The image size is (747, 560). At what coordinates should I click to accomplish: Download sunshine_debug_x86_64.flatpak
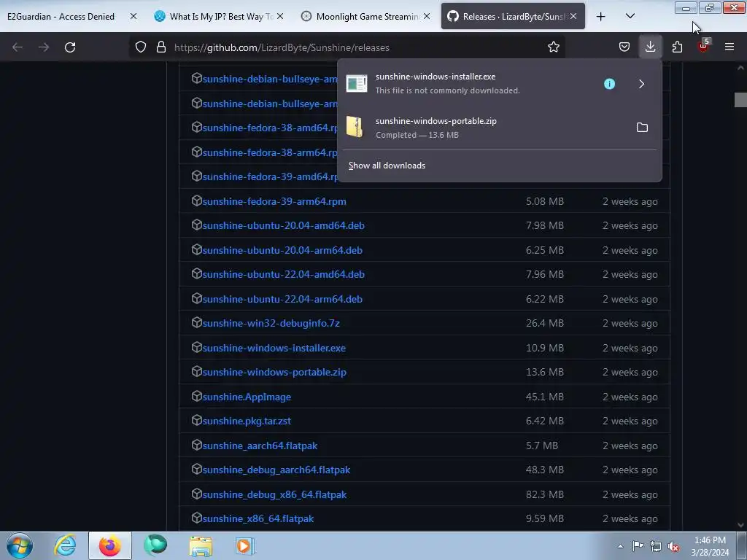coord(274,495)
